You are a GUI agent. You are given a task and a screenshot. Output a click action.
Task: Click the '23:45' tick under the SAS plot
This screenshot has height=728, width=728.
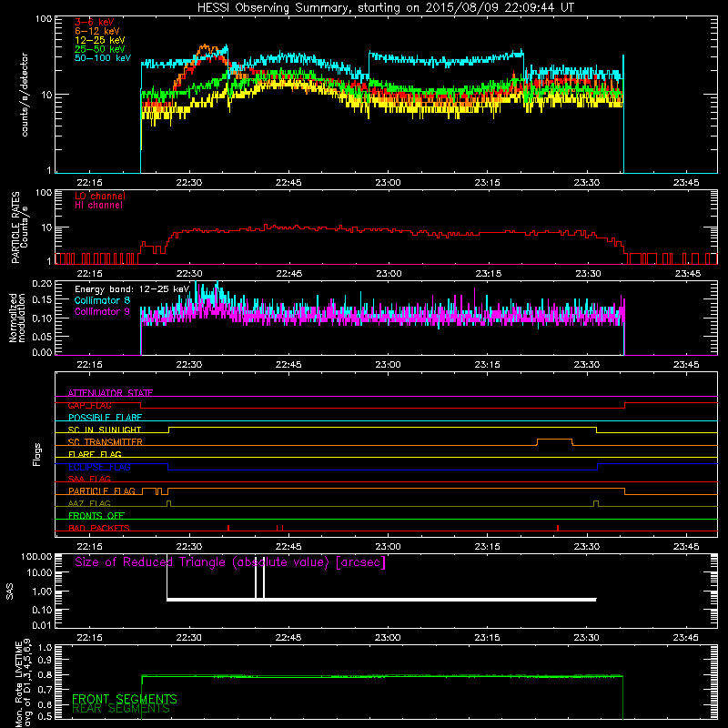686,638
